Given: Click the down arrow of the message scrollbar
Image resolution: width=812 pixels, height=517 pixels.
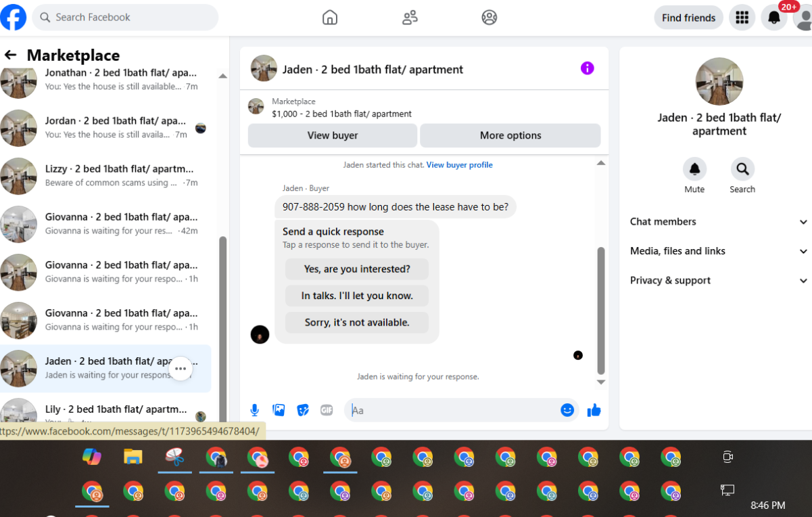Looking at the screenshot, I should coord(601,382).
